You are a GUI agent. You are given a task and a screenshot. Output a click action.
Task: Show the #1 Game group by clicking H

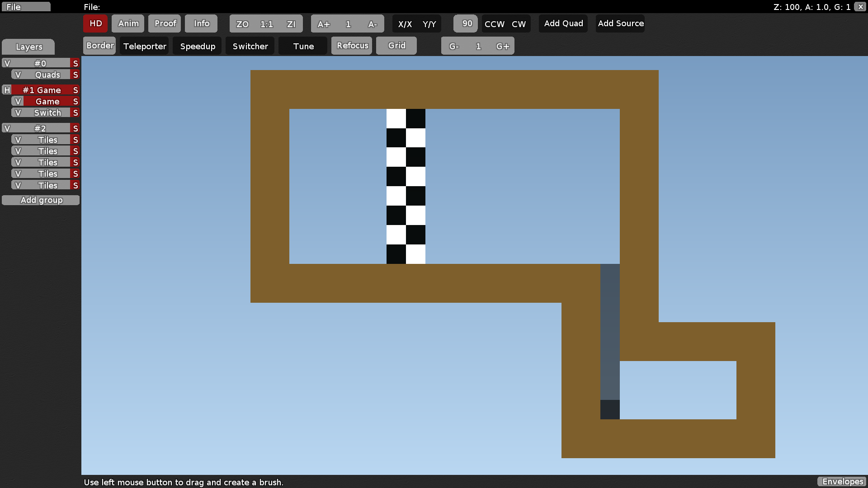coord(6,90)
